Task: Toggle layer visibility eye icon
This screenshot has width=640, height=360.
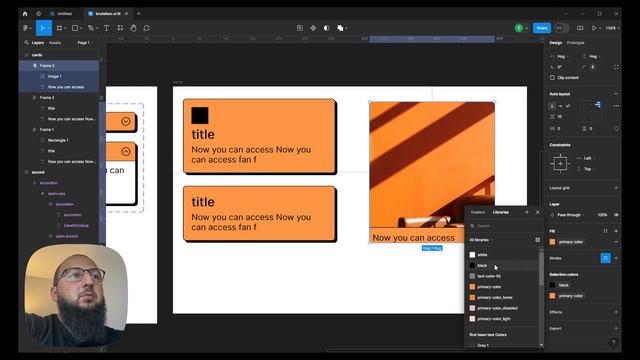Action: (x=616, y=215)
